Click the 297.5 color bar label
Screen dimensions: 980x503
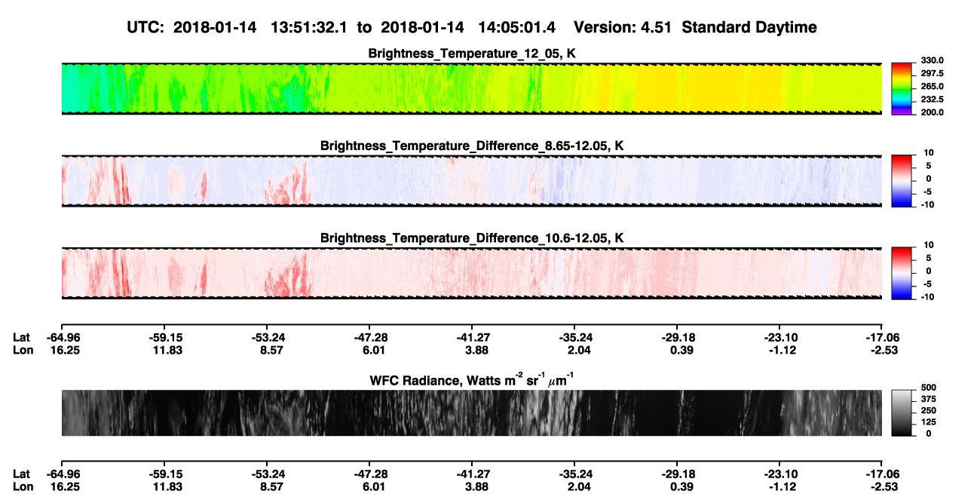[x=933, y=73]
